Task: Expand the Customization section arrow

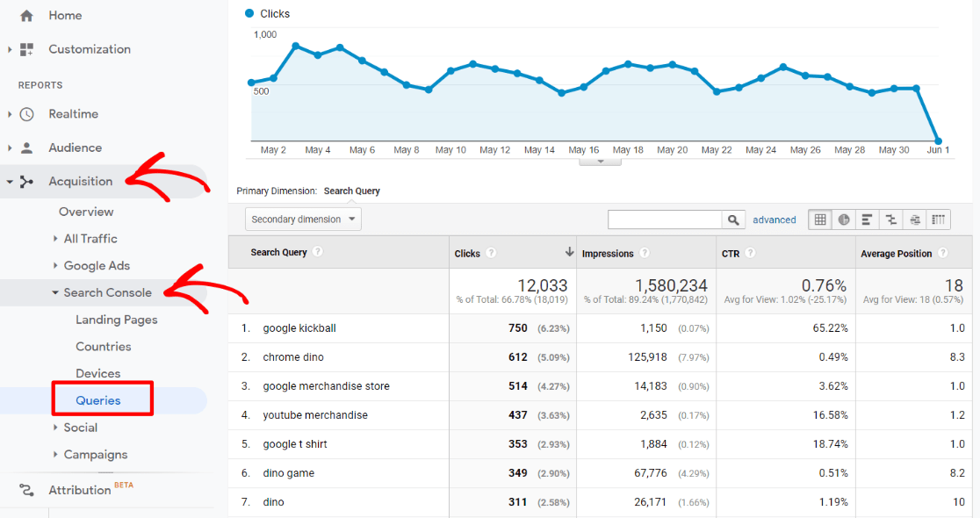Action: point(10,49)
